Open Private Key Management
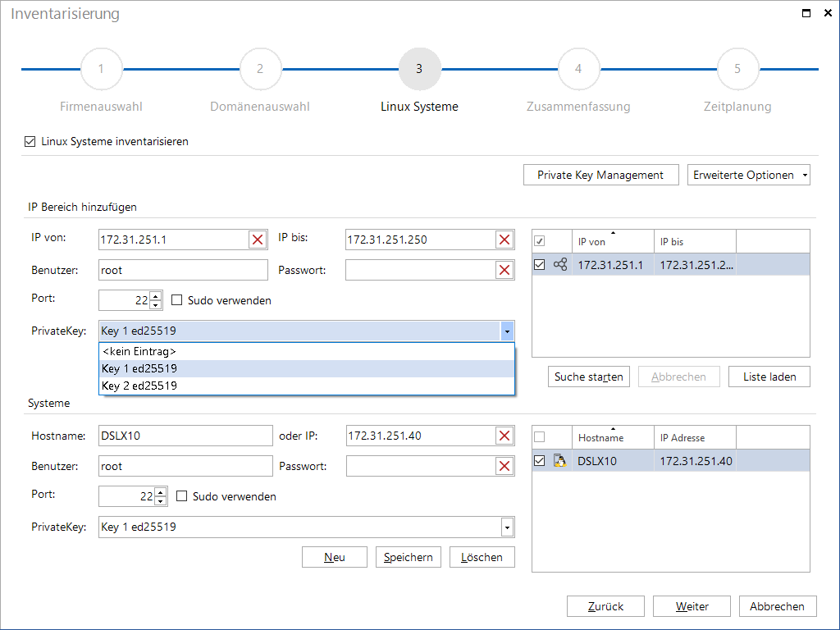Screen dimensions: 840x630 pos(601,175)
